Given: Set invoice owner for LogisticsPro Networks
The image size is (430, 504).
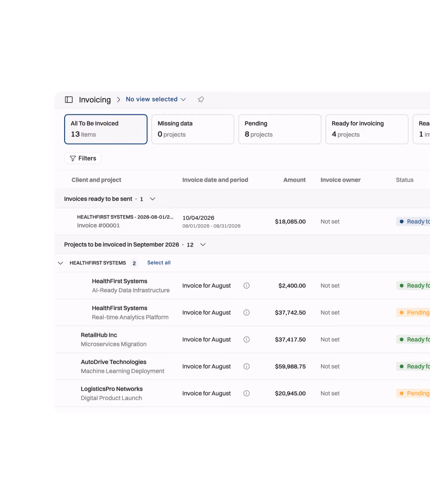Looking at the screenshot, I should pyautogui.click(x=330, y=394).
